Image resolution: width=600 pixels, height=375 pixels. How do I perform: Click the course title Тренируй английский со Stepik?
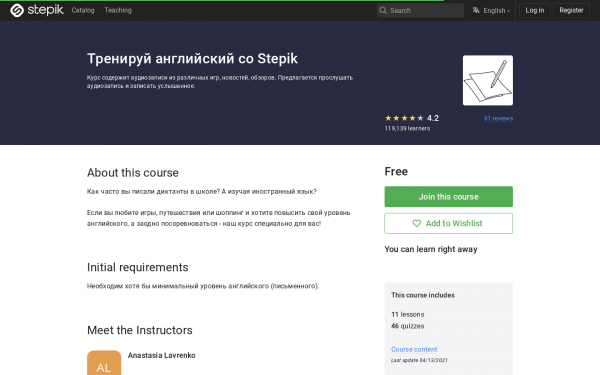coord(192,59)
